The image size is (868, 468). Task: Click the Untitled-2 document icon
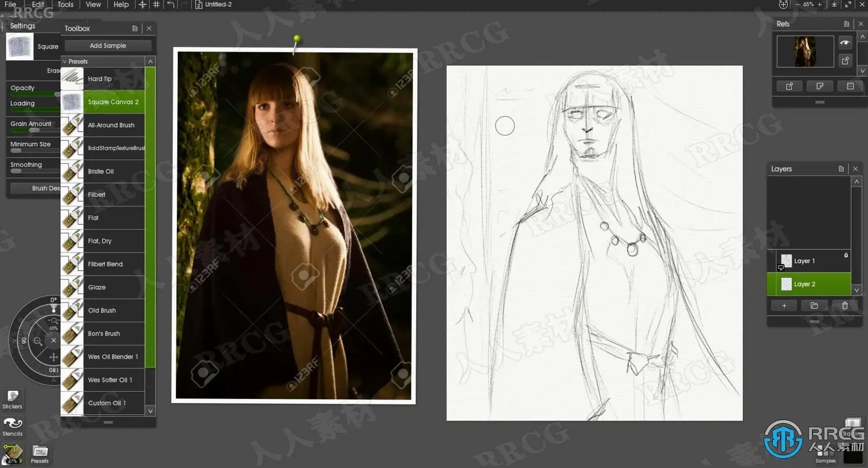pos(199,5)
